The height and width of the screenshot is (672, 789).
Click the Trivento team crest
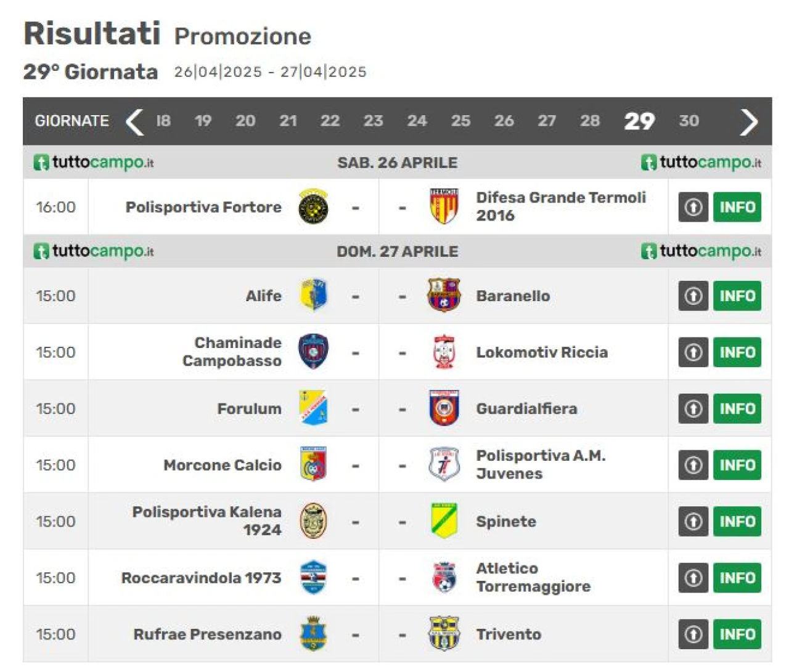pos(444,634)
